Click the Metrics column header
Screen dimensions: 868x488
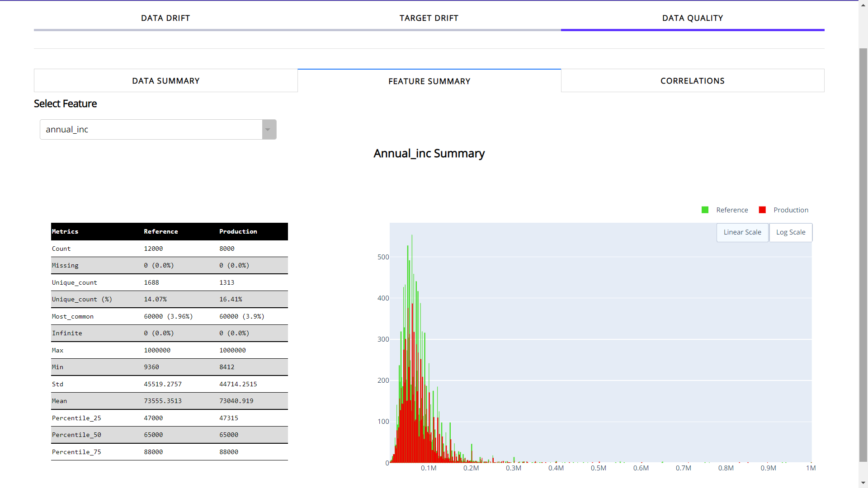coord(65,231)
